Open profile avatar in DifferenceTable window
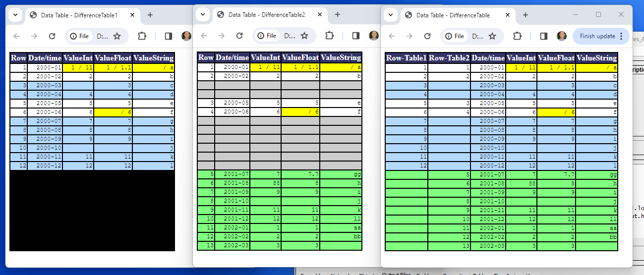Screen dimensions: 644x275 tap(562, 36)
